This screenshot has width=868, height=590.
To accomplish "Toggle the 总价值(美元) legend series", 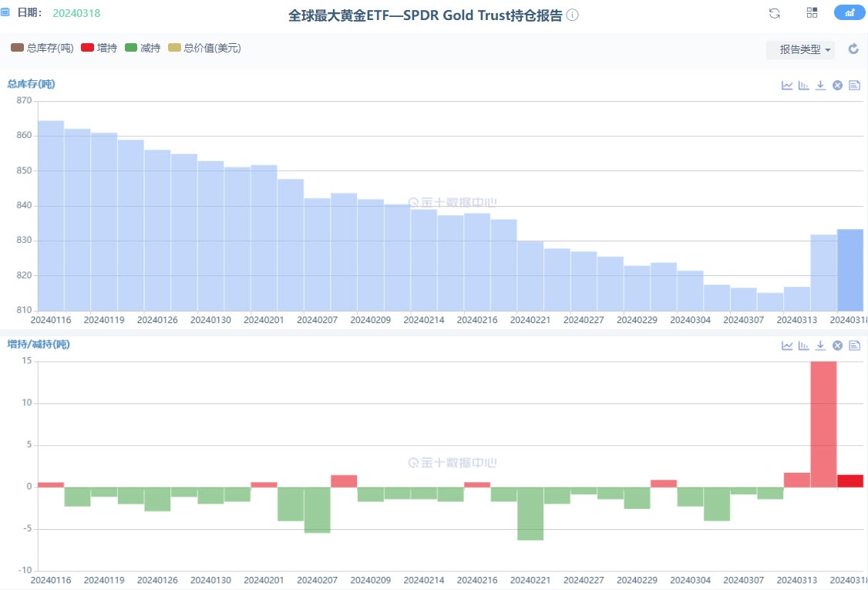I will coord(204,49).
